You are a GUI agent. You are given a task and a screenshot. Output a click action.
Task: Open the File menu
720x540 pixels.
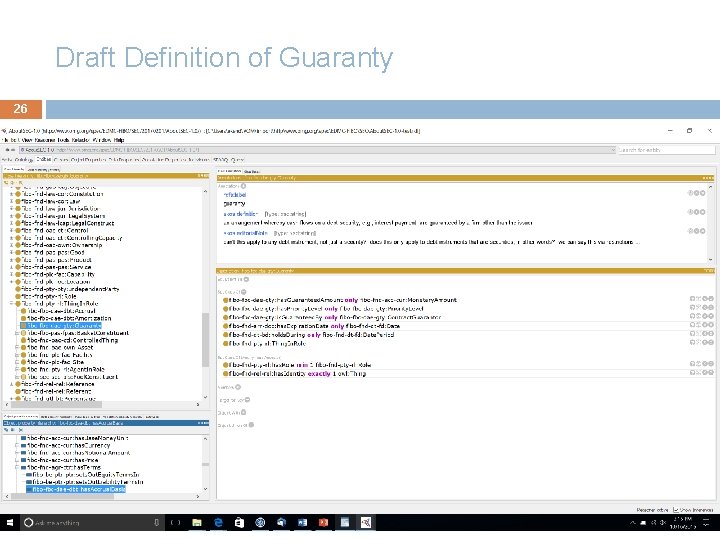coord(4,140)
